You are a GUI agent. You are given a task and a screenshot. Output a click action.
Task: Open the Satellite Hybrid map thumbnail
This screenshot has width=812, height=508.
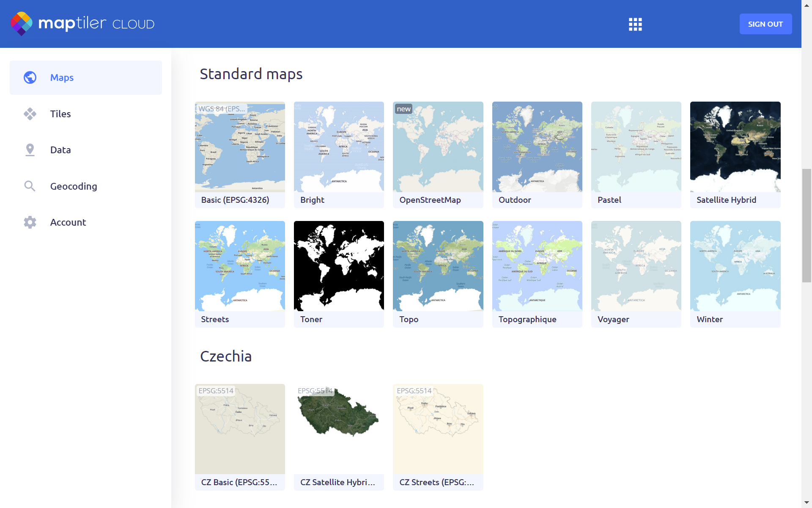(x=735, y=147)
